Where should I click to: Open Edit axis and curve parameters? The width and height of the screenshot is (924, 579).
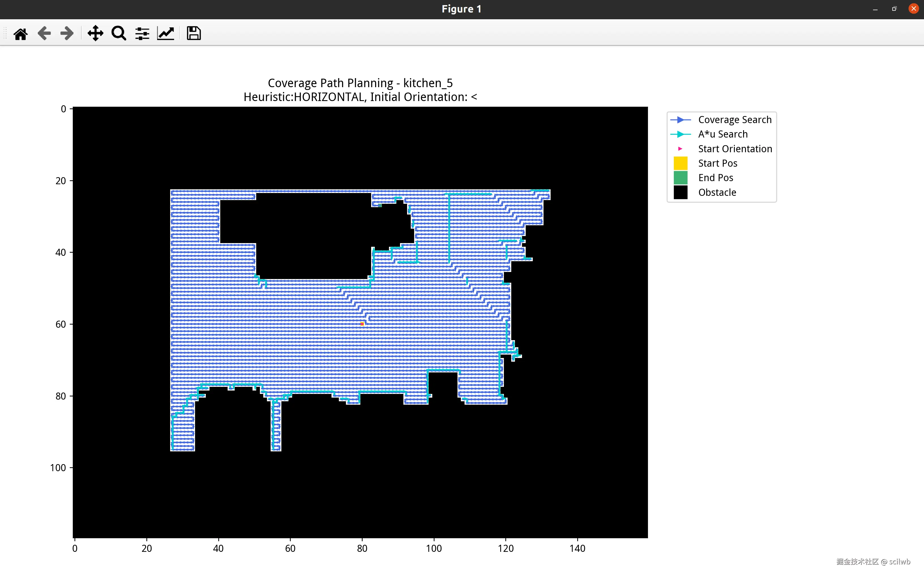(166, 33)
